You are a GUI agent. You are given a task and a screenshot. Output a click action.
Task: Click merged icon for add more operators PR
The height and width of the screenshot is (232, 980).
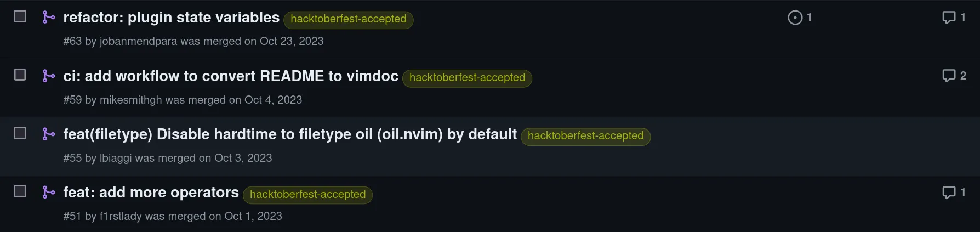[49, 192]
